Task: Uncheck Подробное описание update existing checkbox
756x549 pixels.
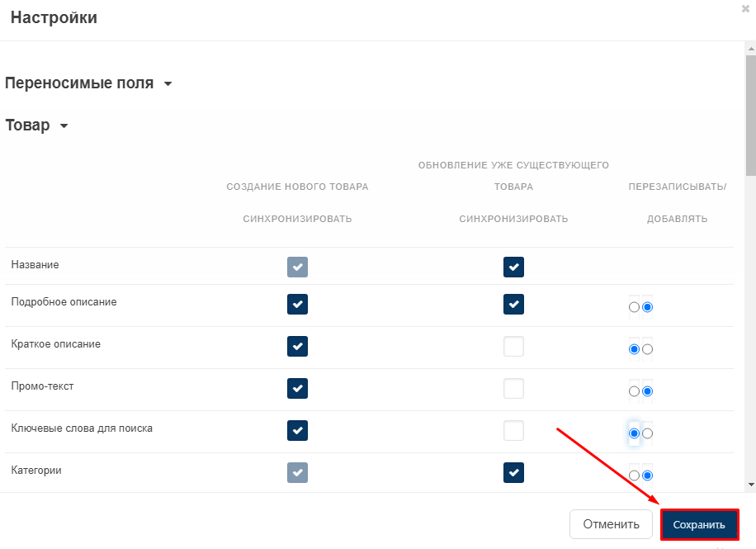Action: coord(513,304)
